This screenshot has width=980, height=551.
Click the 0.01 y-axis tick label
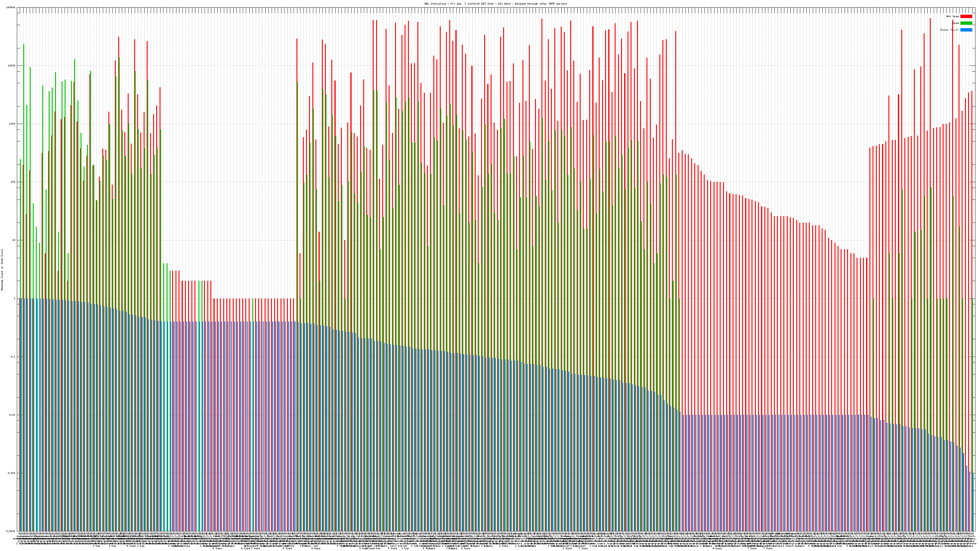13,415
